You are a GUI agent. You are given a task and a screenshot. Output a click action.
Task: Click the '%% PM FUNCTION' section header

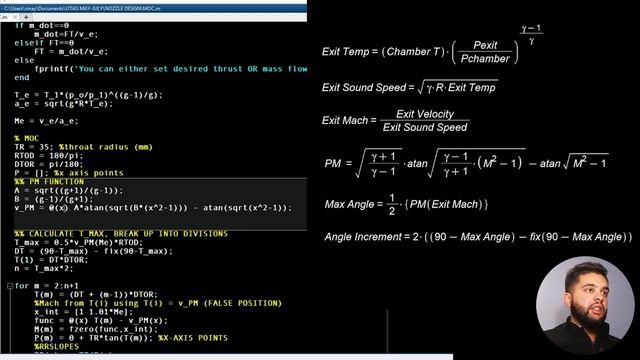tap(49, 182)
